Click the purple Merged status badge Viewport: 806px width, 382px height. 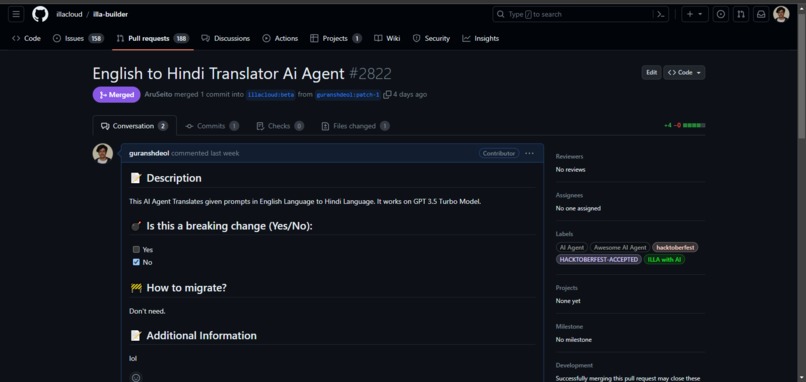116,95
